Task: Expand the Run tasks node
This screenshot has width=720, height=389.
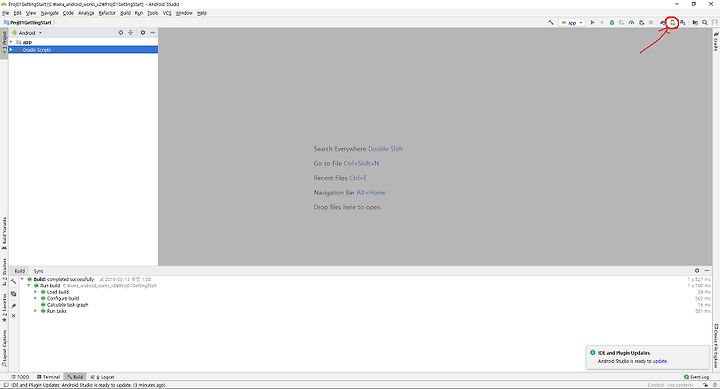Action: pos(35,311)
